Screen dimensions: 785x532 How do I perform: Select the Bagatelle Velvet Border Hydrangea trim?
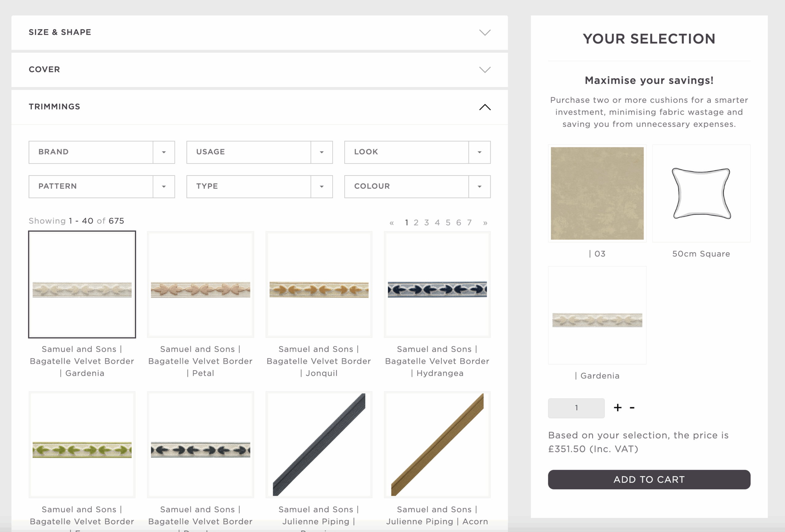tap(437, 285)
